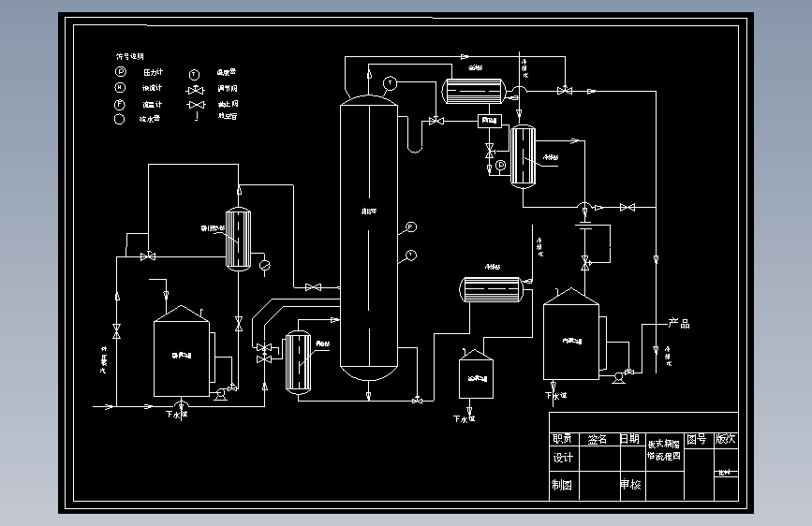This screenshot has width=812, height=526.
Task: Click the 签名 title block cell
Action: point(598,440)
